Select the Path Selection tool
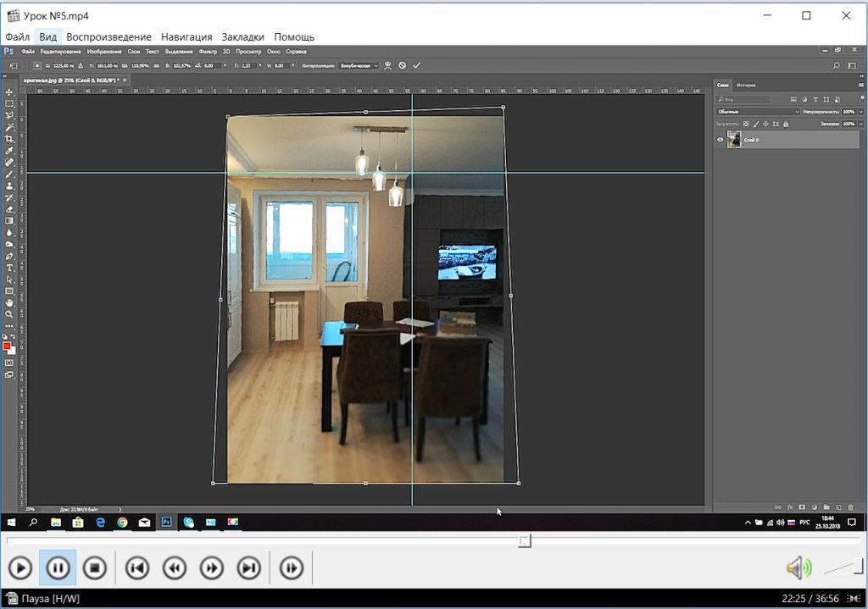Screen dimensions: 868x609 (x=8, y=280)
